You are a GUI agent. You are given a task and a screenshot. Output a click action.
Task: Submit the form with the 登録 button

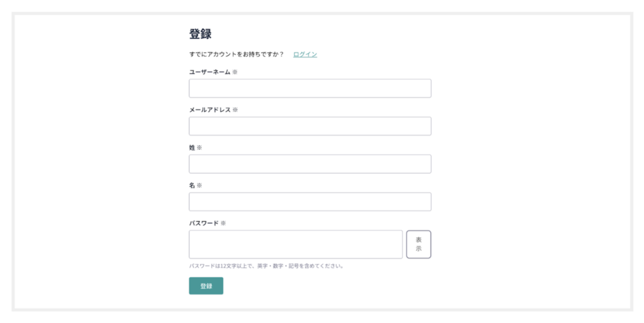(206, 286)
